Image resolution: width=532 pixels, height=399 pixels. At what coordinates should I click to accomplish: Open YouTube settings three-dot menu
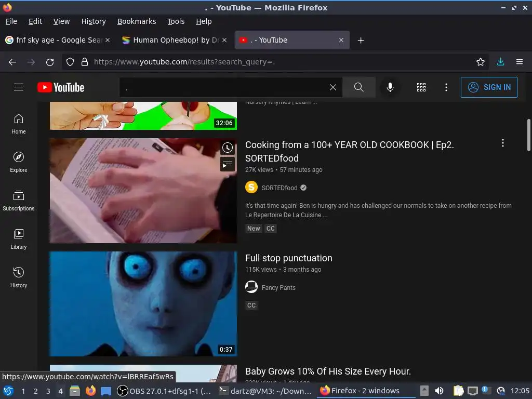click(x=446, y=87)
